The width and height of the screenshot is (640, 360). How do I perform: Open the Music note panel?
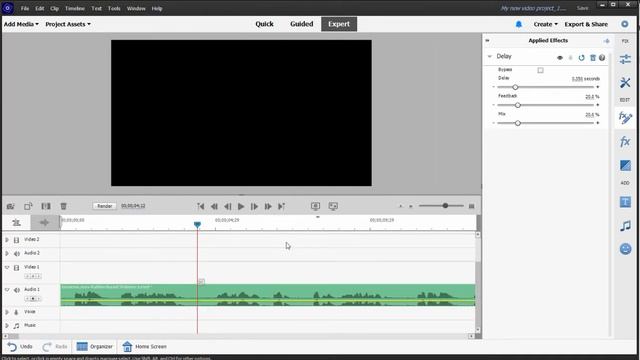pos(625,226)
